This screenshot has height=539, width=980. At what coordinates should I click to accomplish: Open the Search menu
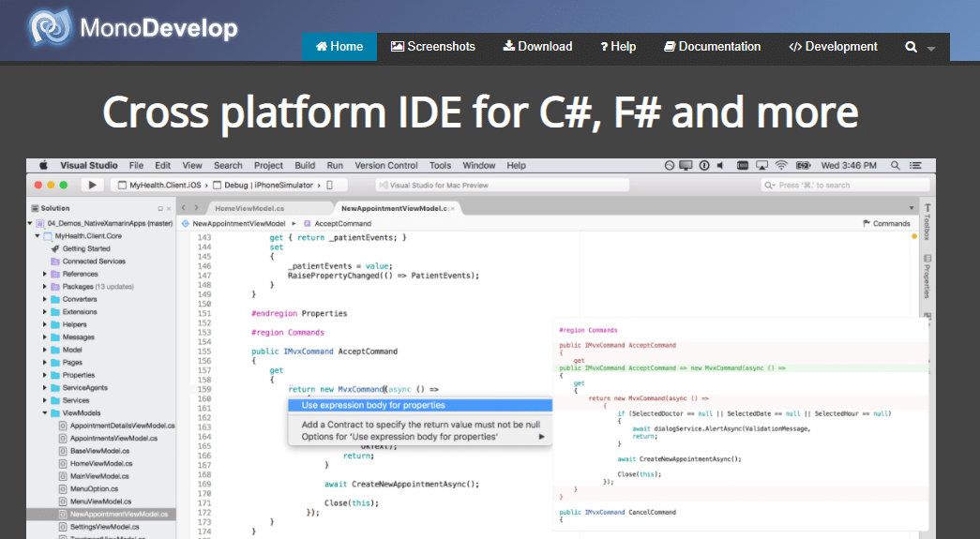[x=228, y=166]
